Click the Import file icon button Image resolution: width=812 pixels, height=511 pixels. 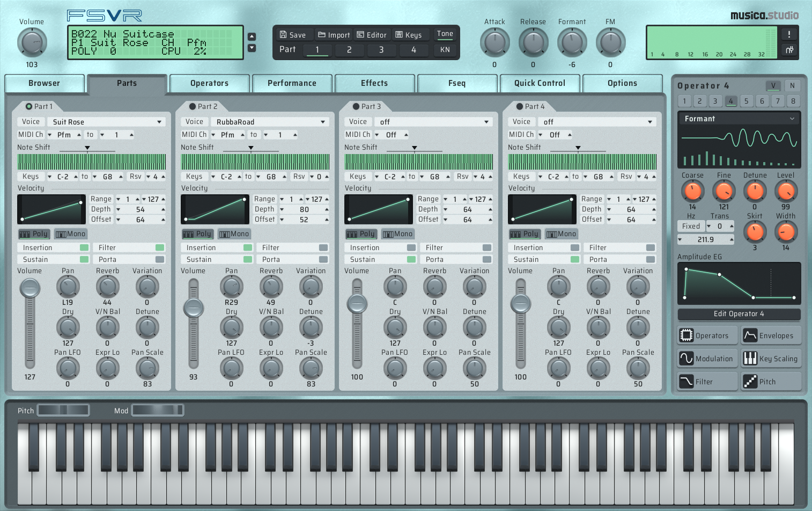pyautogui.click(x=334, y=35)
